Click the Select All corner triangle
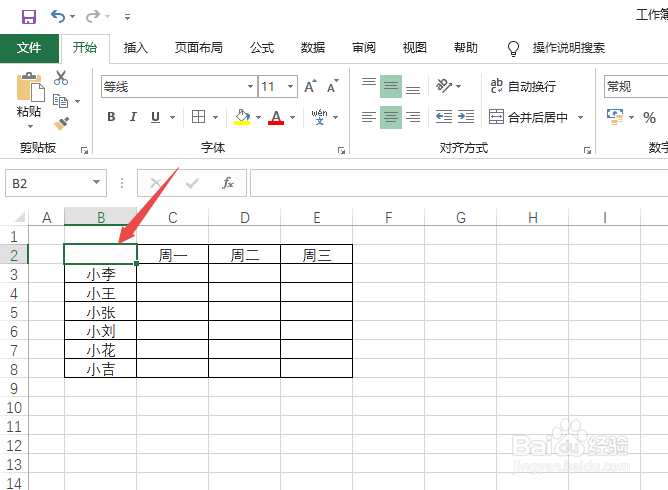 coord(19,217)
